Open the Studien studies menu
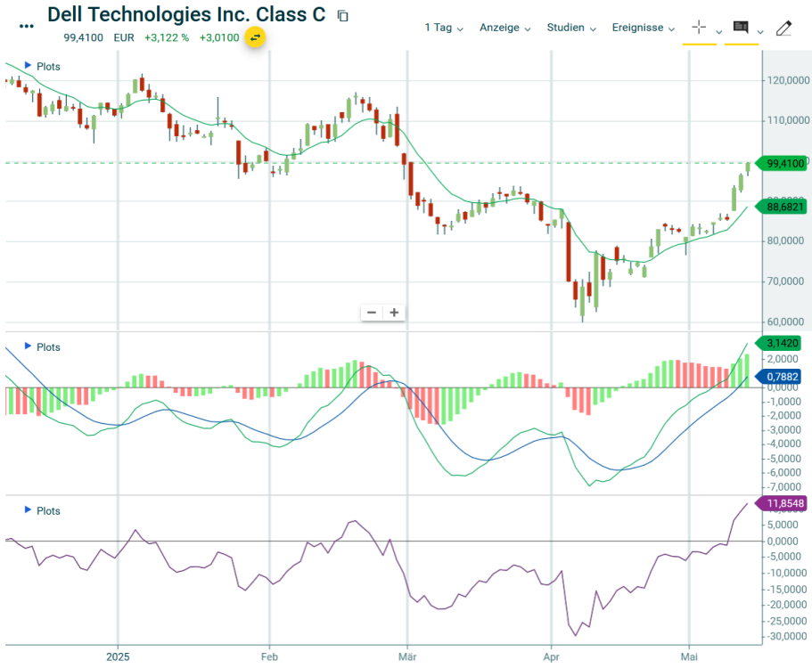812x668 pixels. 571,28
